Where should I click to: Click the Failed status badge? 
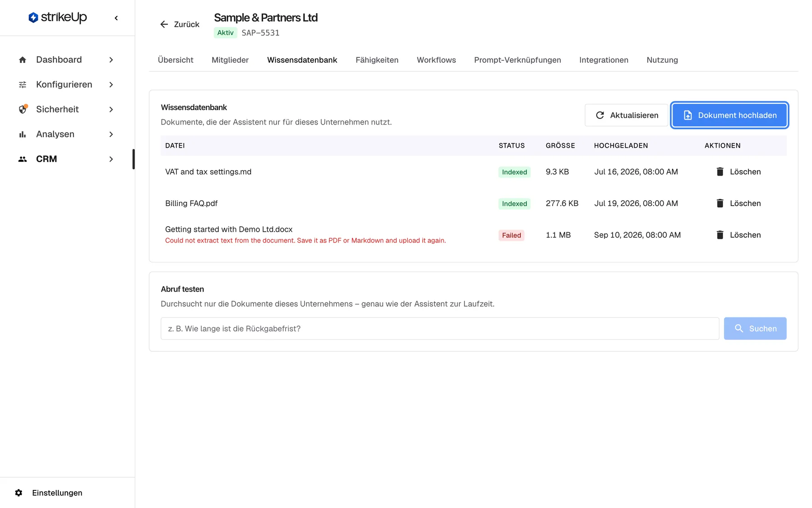(x=512, y=235)
